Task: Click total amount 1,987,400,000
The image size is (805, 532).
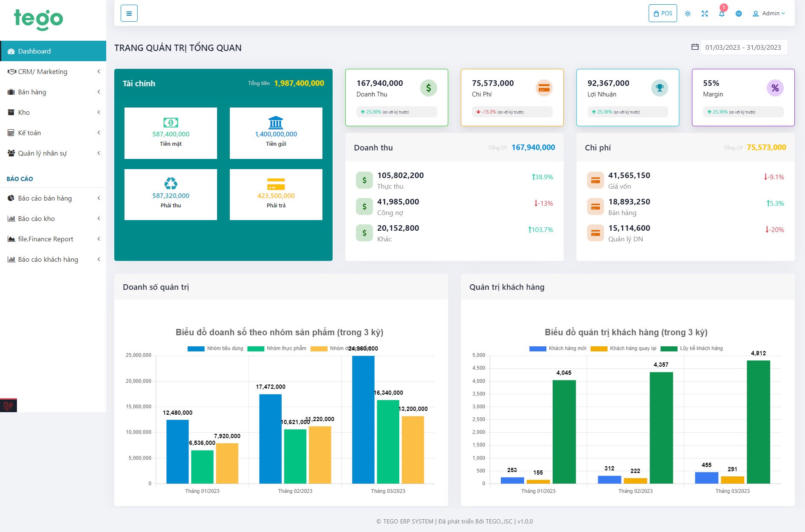Action: 299,83
